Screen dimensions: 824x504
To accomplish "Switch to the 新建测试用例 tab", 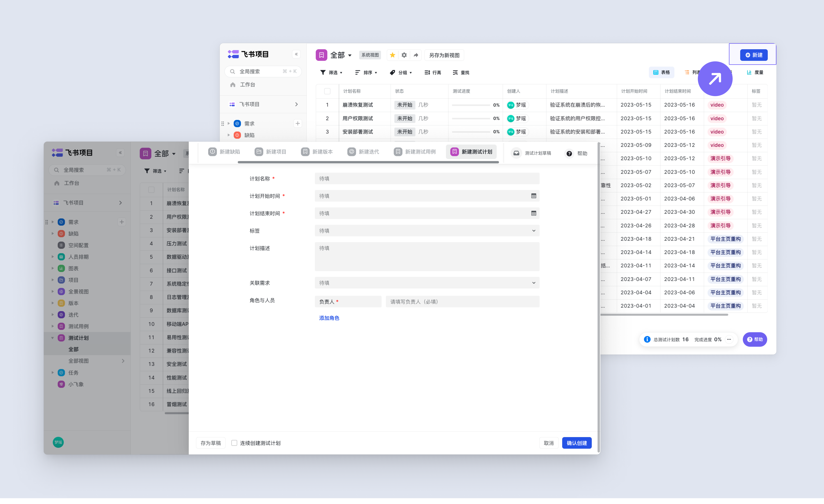I will click(415, 152).
